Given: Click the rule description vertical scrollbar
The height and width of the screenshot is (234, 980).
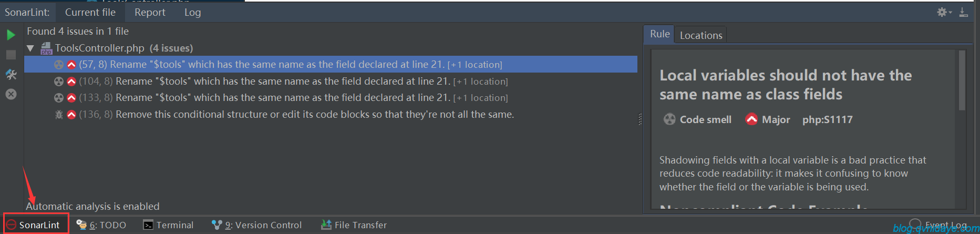Looking at the screenshot, I should coord(962,80).
